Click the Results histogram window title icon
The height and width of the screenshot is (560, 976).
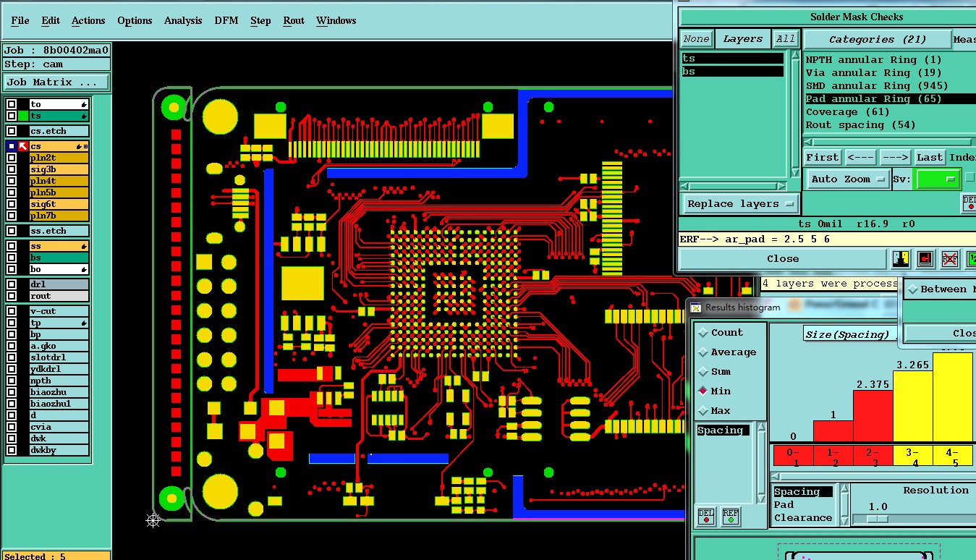click(696, 307)
